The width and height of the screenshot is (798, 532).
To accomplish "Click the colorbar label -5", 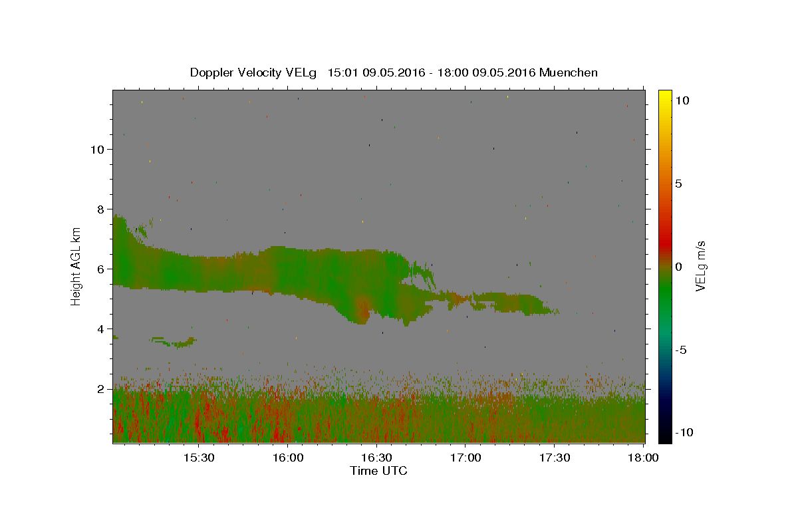I will [682, 350].
